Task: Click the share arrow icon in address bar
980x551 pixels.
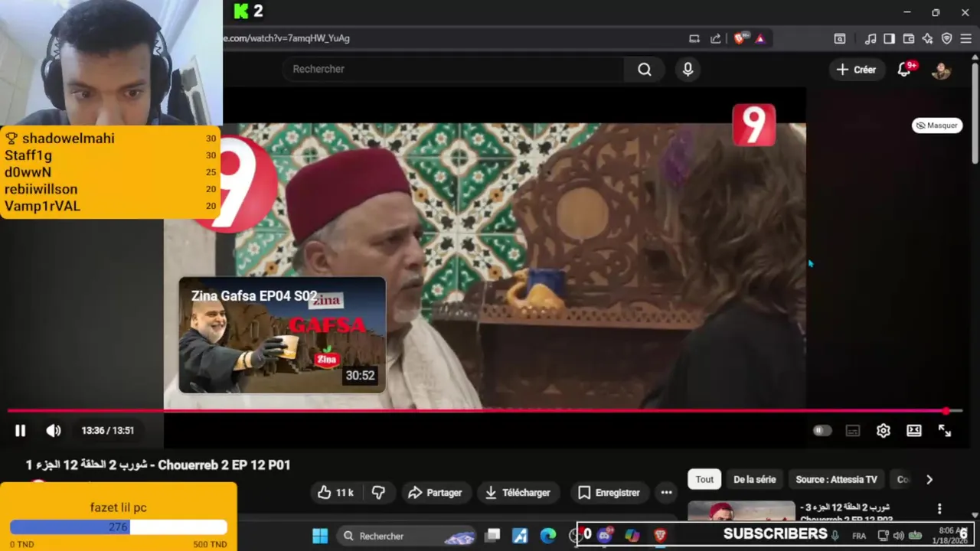Action: (715, 38)
